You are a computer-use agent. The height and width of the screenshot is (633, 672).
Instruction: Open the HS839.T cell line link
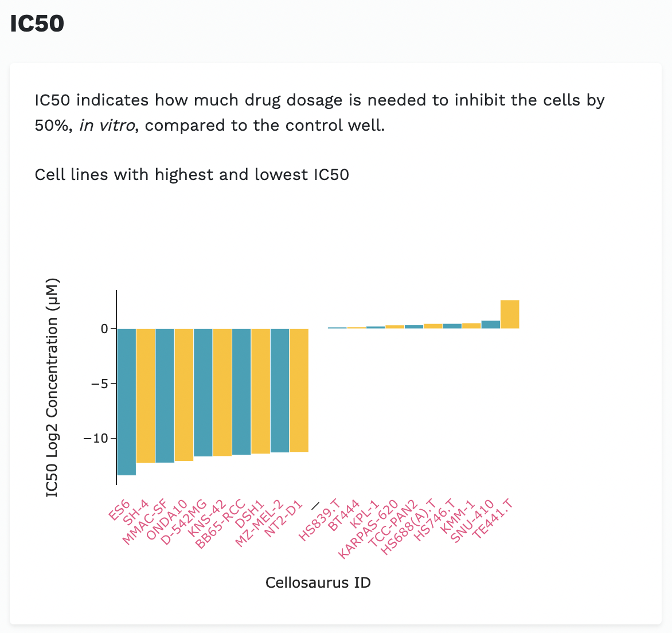[319, 521]
